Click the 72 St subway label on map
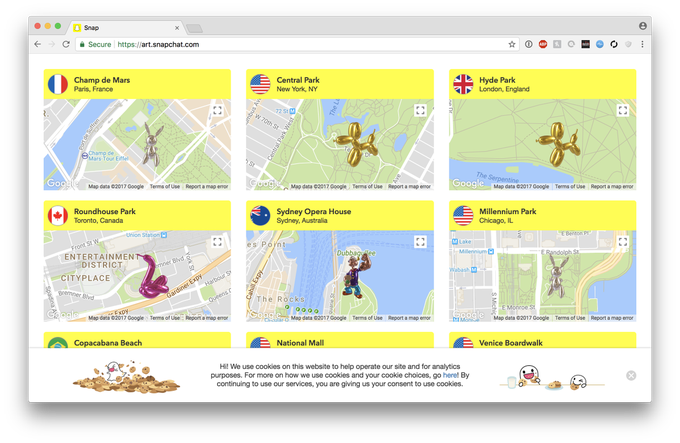Image resolution: width=680 pixels, height=443 pixels. tap(285, 111)
